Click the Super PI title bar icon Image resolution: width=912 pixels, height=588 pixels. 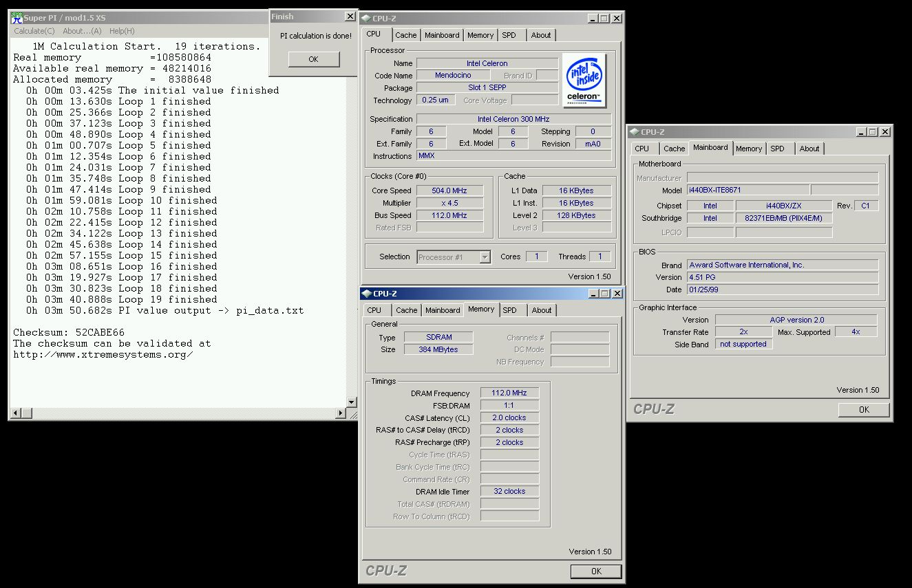pos(17,18)
